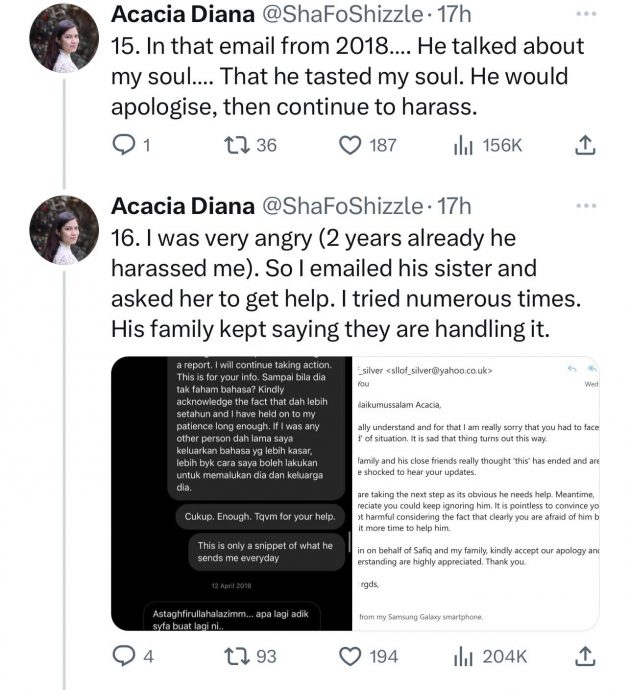The height and width of the screenshot is (690, 629).
Task: Share tweet 16 using share icon
Action: (585, 657)
